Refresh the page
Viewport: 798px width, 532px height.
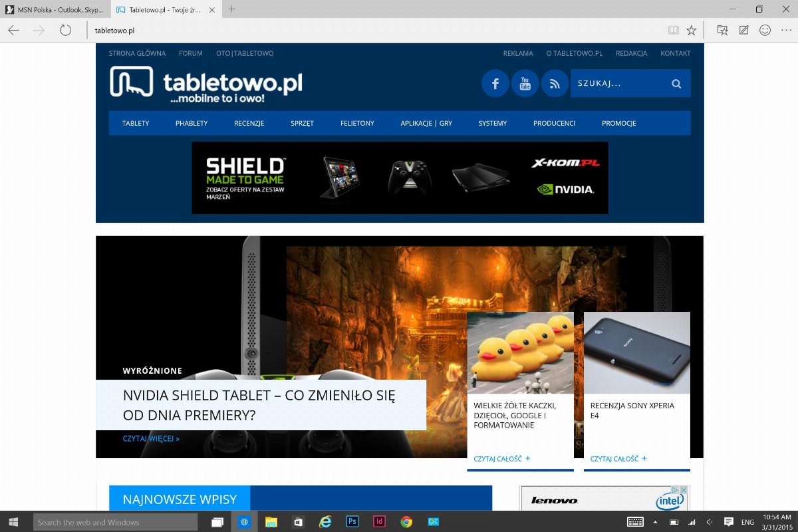[x=65, y=30]
